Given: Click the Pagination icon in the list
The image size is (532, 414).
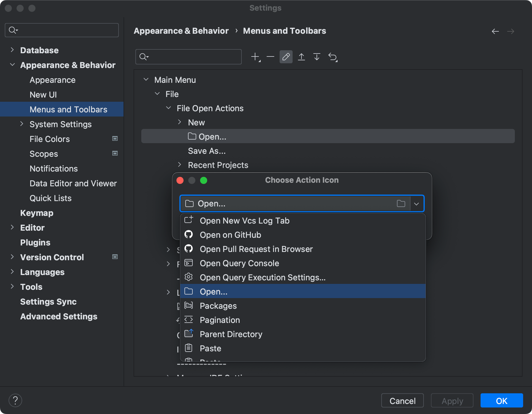Looking at the screenshot, I should (x=189, y=320).
